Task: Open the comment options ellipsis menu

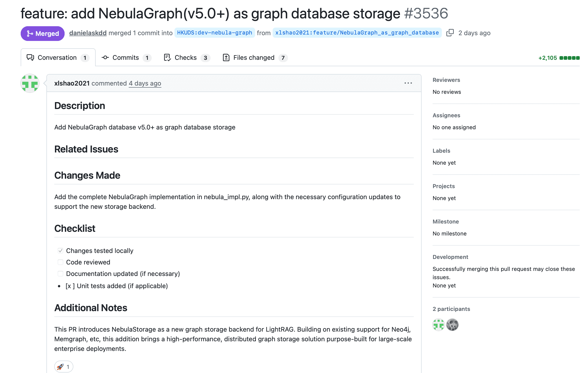Action: 408,83
